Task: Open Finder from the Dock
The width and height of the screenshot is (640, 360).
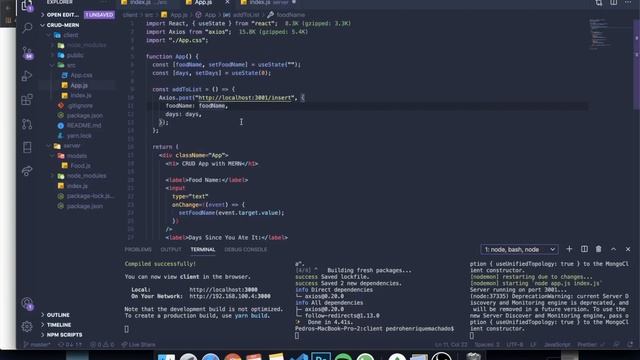Action: 167,357
